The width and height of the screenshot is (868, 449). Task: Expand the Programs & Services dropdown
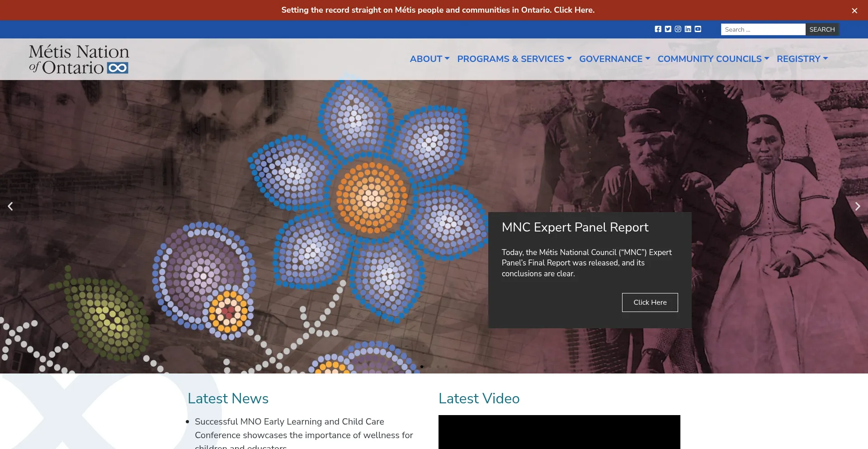tap(514, 59)
